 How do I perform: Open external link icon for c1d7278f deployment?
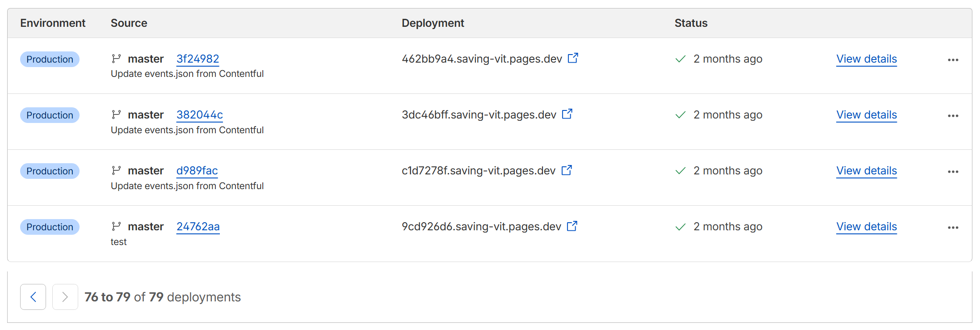click(566, 170)
